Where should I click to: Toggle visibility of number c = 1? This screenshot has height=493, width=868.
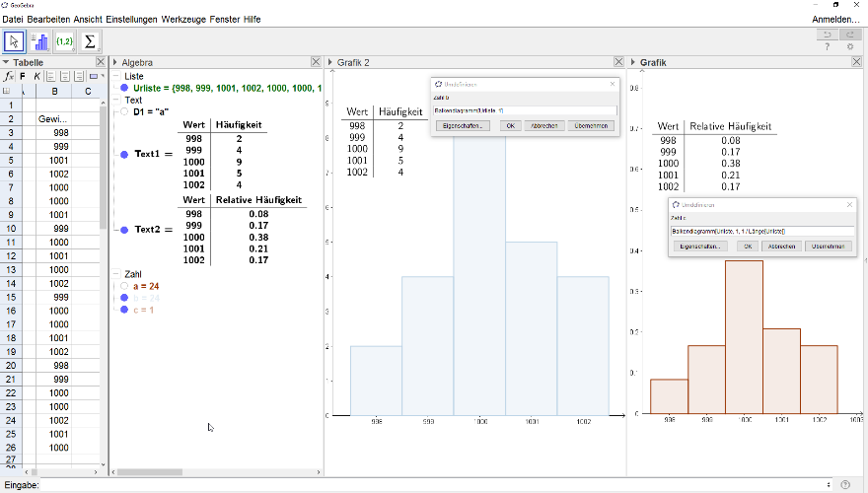pyautogui.click(x=124, y=310)
